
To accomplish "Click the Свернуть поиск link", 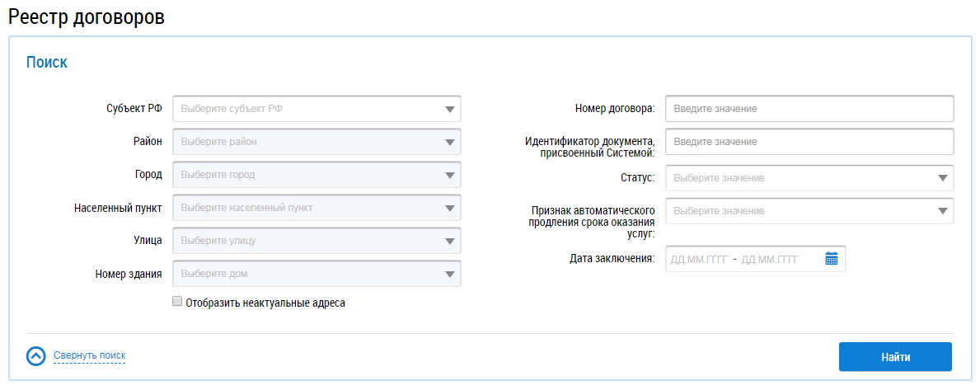I will pos(89,355).
